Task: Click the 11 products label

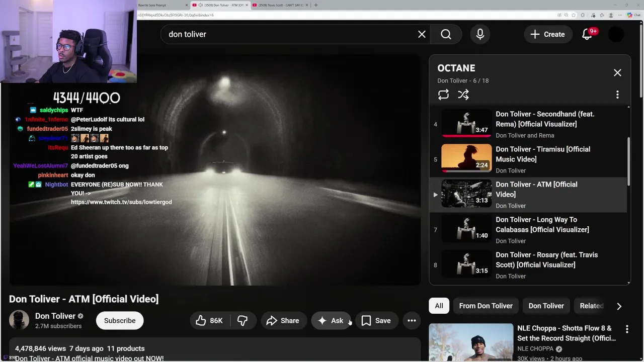Action: coord(126,348)
